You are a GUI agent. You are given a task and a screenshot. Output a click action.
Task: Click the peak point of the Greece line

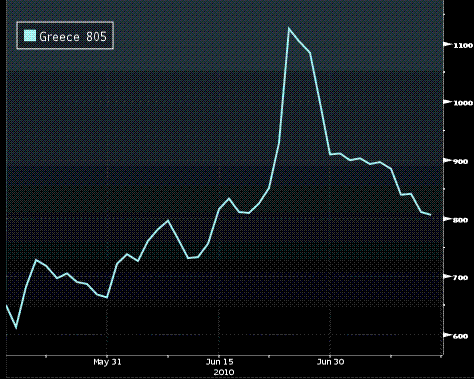click(x=289, y=28)
